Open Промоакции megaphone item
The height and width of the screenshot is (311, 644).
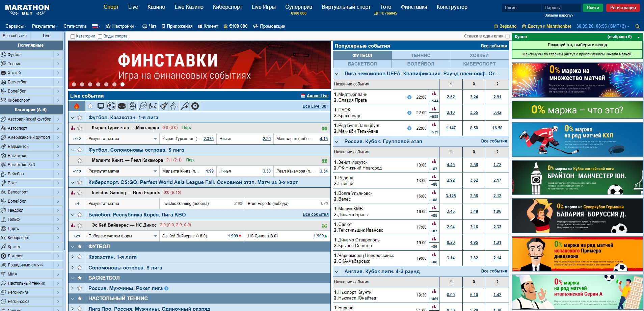click(269, 26)
